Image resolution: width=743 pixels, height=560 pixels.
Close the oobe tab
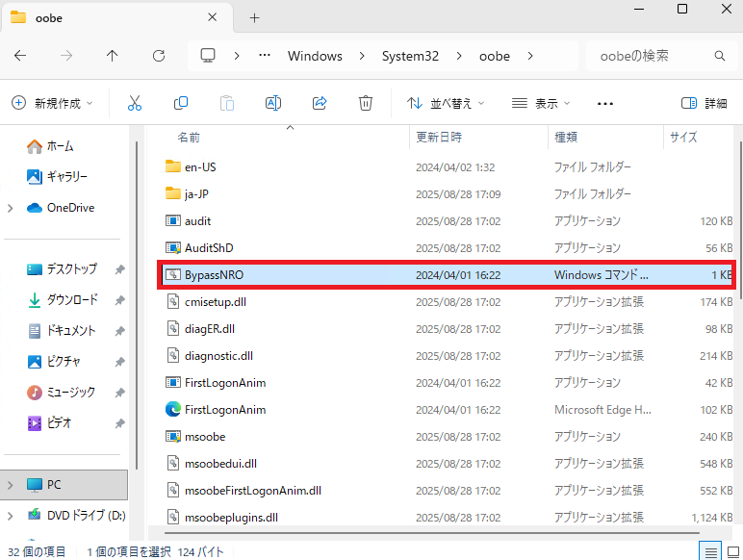[x=213, y=17]
